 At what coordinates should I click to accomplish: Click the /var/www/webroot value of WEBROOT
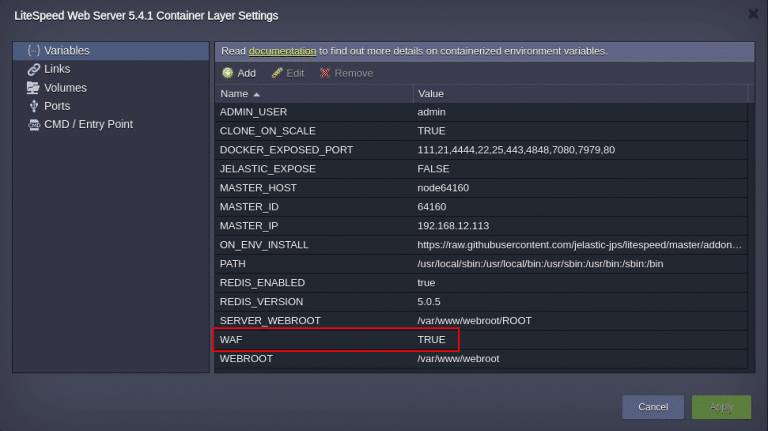pyautogui.click(x=458, y=359)
